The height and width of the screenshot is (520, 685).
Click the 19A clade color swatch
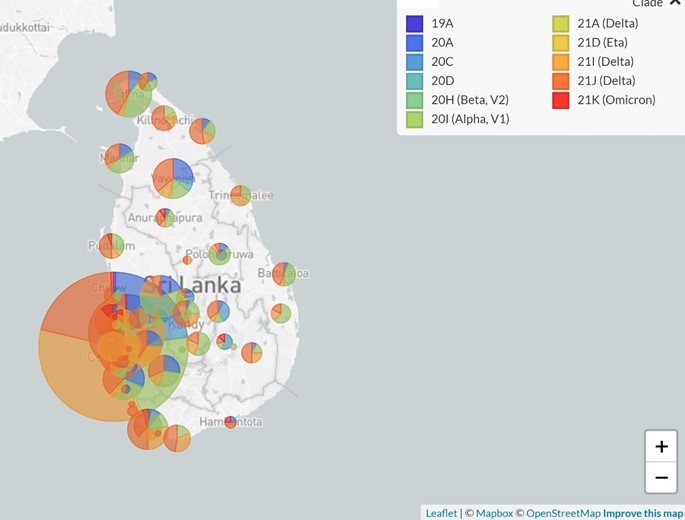pos(415,23)
